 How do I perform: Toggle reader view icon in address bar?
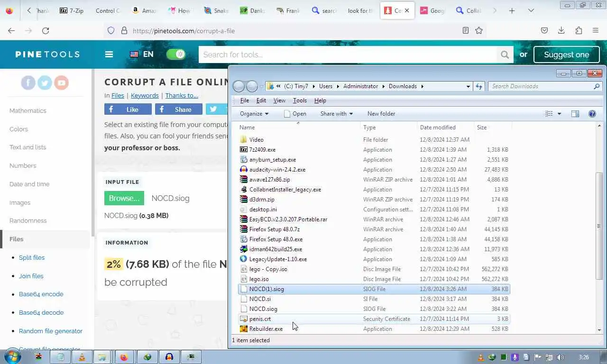[466, 31]
